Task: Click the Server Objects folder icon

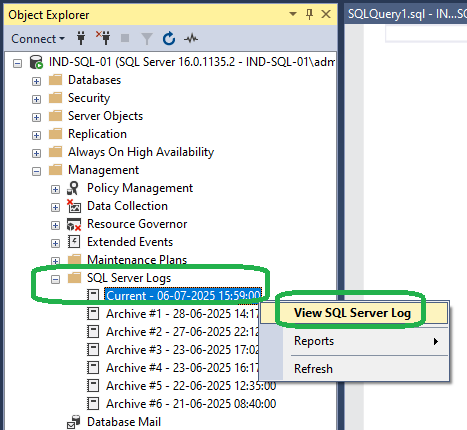Action: [x=55, y=116]
